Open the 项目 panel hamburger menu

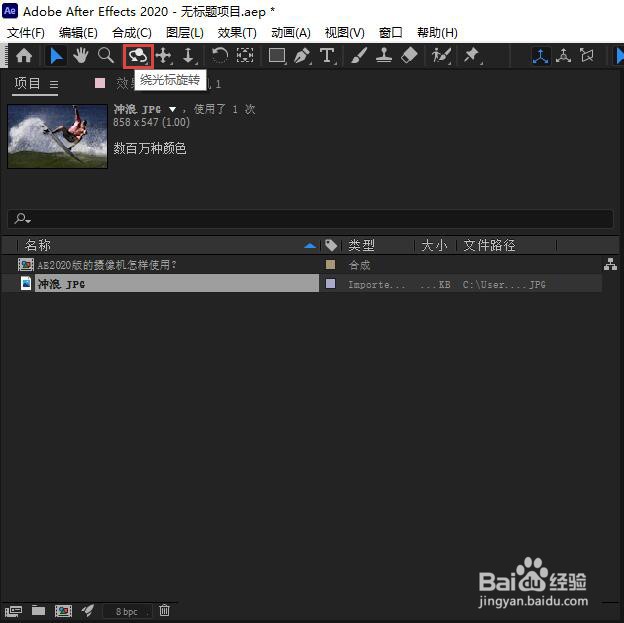[x=54, y=84]
